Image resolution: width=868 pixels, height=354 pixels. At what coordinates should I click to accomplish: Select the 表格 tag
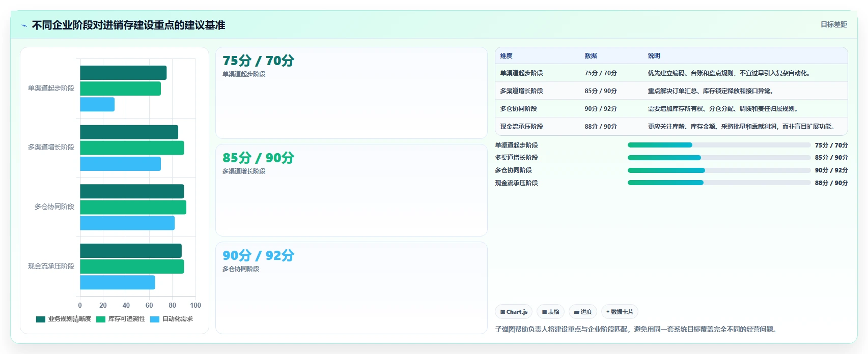[550, 312]
